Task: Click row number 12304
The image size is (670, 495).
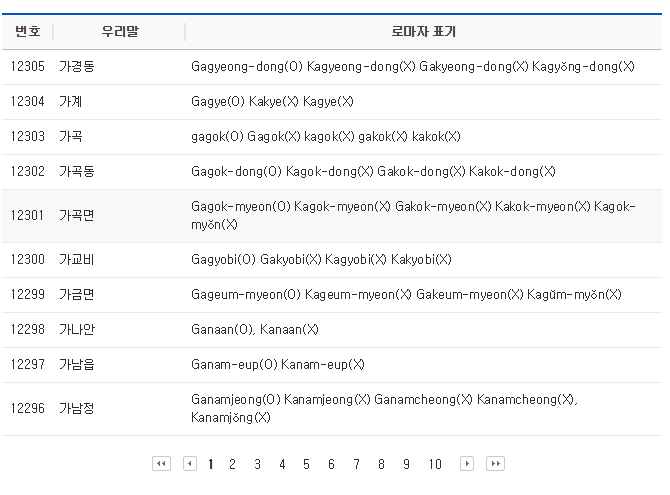Action: 27,102
